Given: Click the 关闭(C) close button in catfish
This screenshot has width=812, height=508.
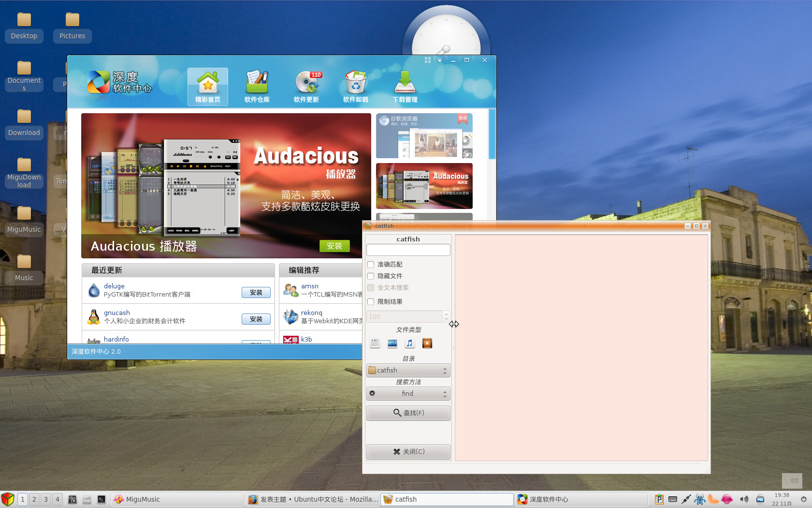Looking at the screenshot, I should tap(408, 452).
